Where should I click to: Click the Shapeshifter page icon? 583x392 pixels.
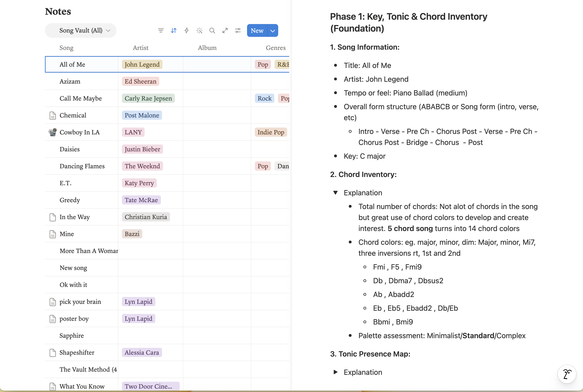[x=52, y=353]
